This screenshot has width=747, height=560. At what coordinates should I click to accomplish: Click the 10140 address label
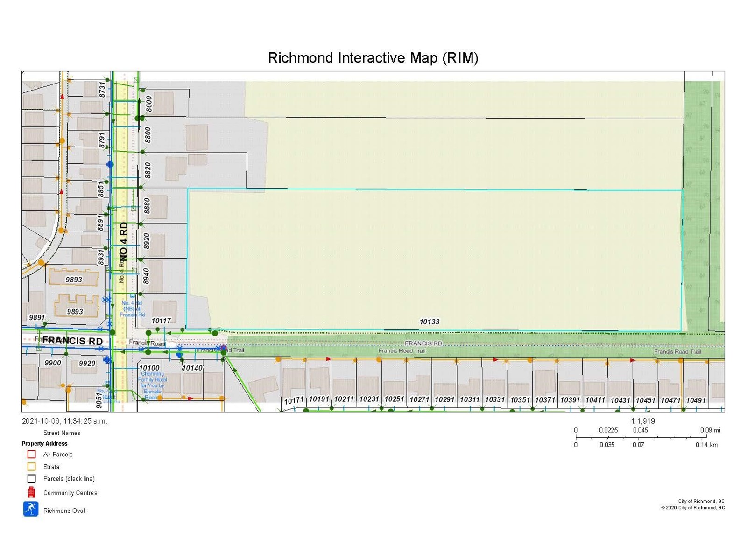(x=192, y=368)
